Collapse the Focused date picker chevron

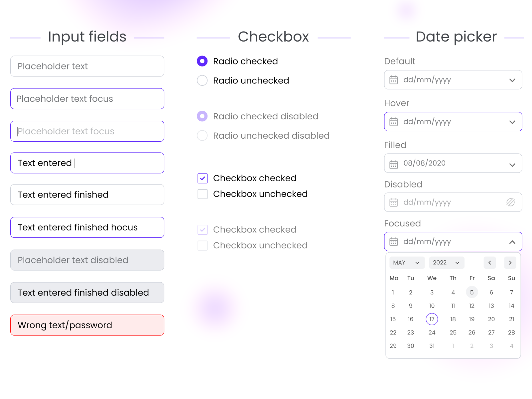point(512,242)
